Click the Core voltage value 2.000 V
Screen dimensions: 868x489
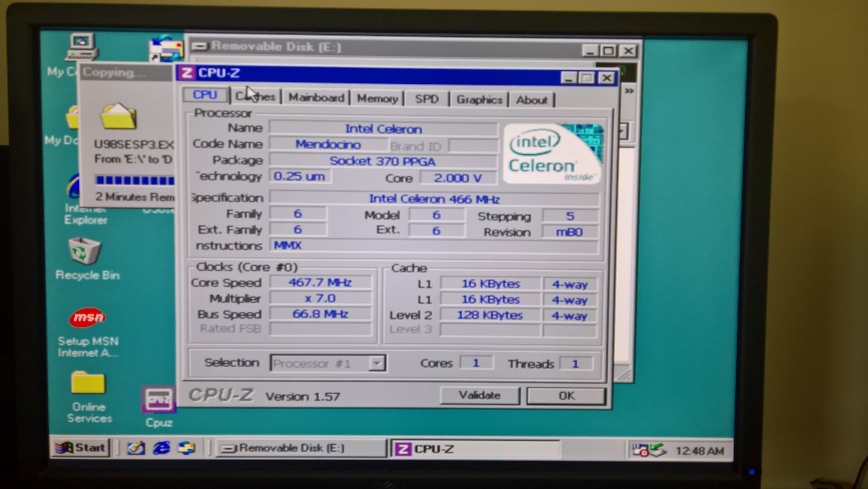pos(458,177)
